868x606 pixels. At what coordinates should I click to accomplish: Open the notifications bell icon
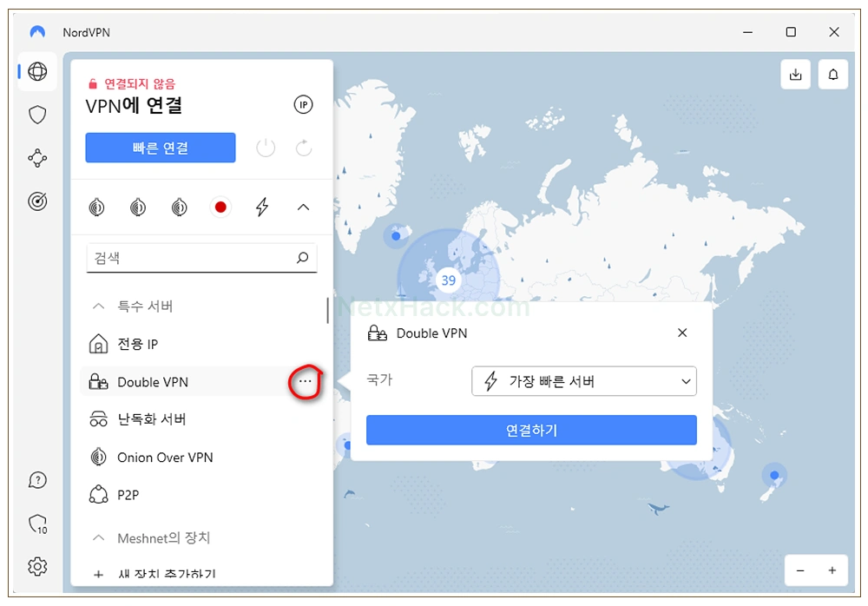coord(833,74)
